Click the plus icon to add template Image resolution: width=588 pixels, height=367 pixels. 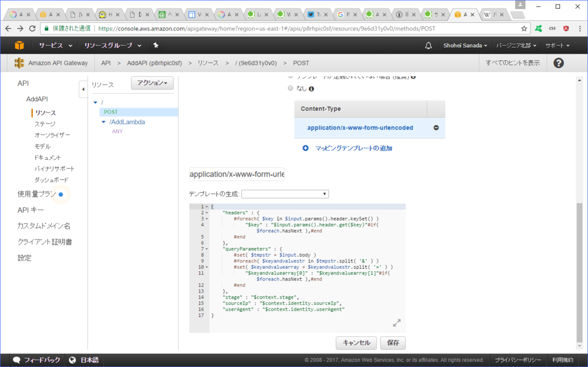click(305, 148)
